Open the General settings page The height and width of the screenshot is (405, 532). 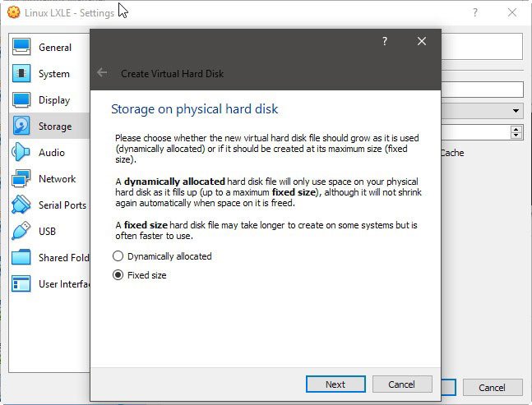click(x=55, y=47)
